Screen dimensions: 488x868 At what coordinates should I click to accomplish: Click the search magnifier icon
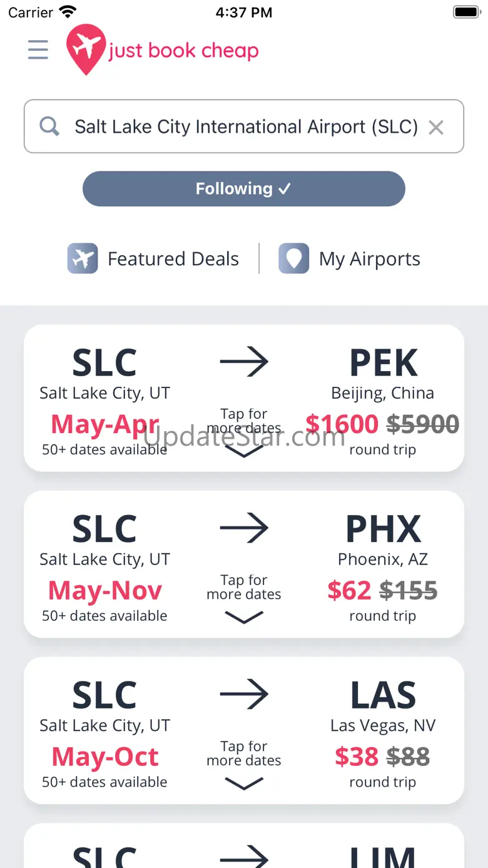49,126
